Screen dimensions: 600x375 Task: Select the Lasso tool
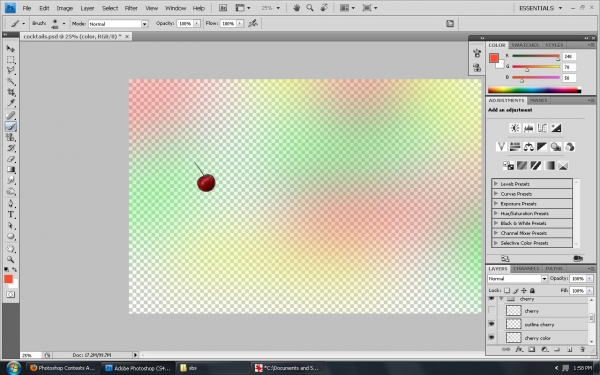click(11, 70)
